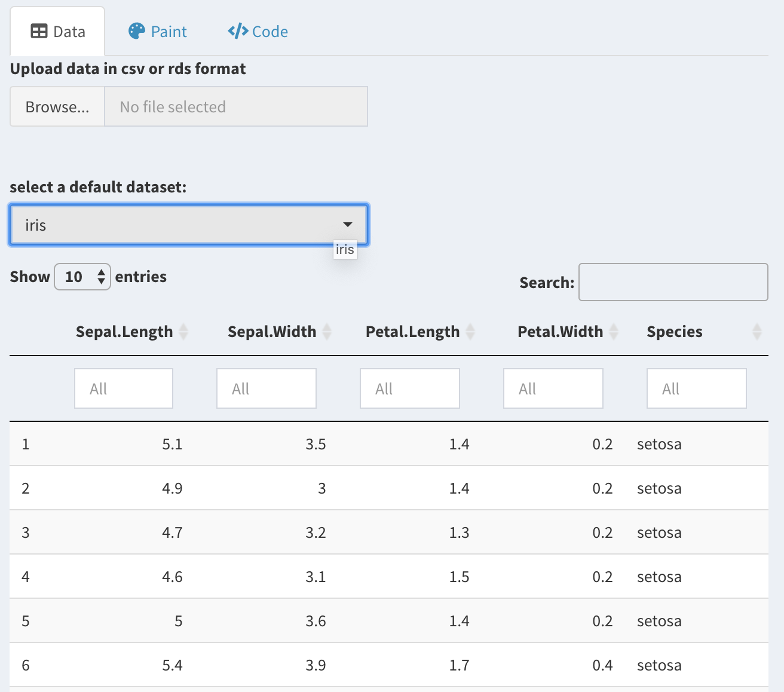
Task: Click the Browse... file upload button
Action: (x=57, y=107)
